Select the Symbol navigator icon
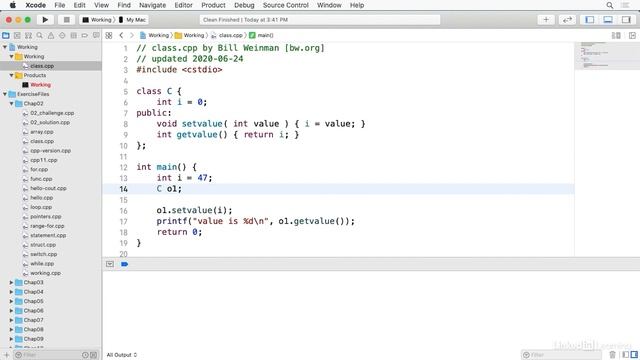The image size is (640, 360). (29, 36)
